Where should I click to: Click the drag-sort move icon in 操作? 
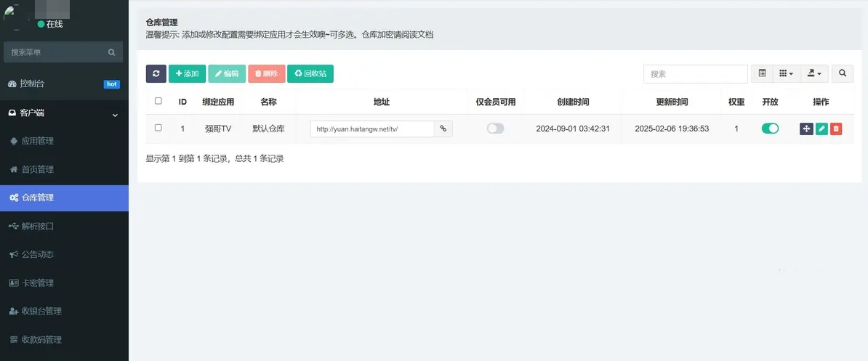[x=806, y=129]
